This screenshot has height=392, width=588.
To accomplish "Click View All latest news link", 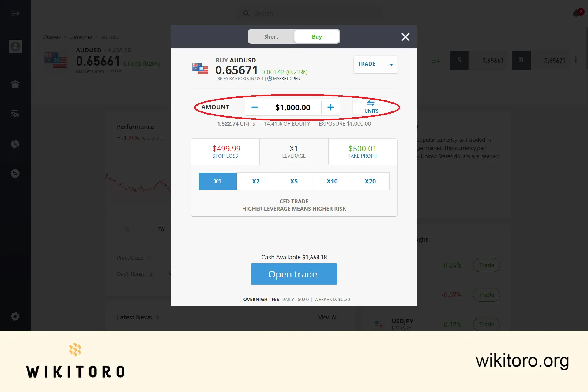I will [328, 317].
